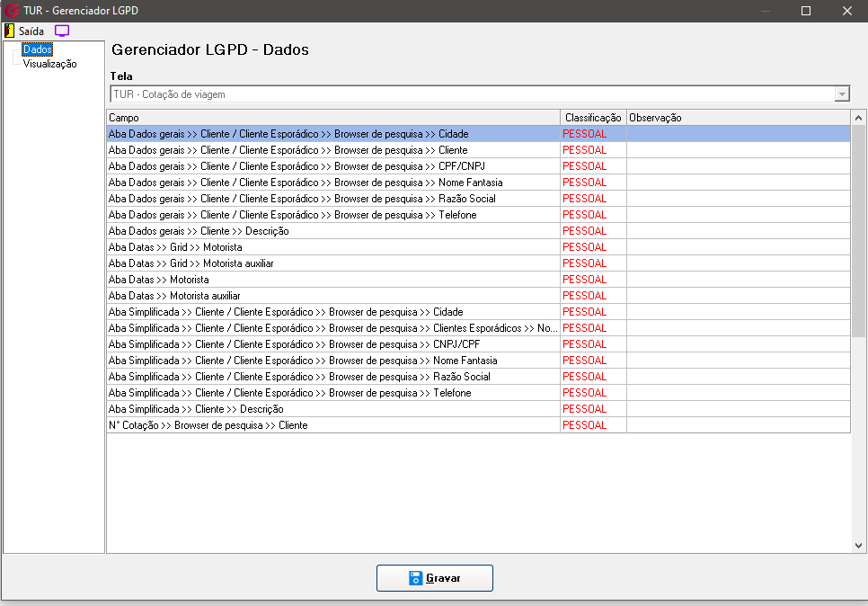Click the Gravar save button
Screen dimensions: 868x606
[435, 578]
